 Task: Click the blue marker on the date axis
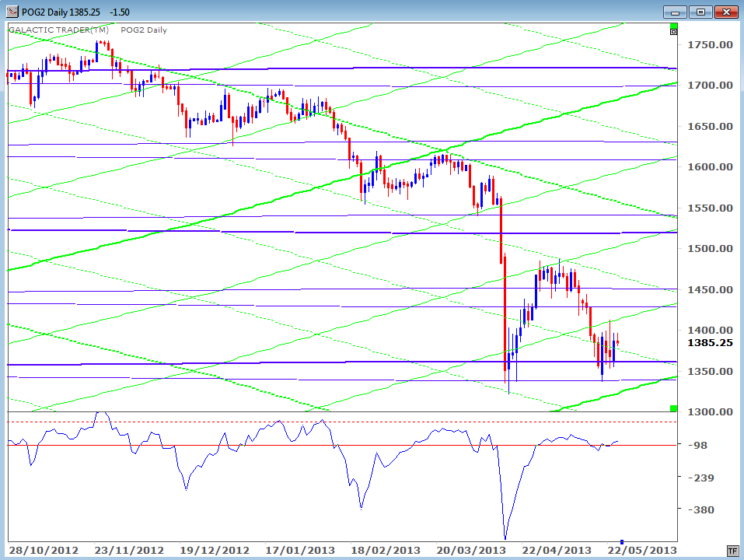pos(622,542)
